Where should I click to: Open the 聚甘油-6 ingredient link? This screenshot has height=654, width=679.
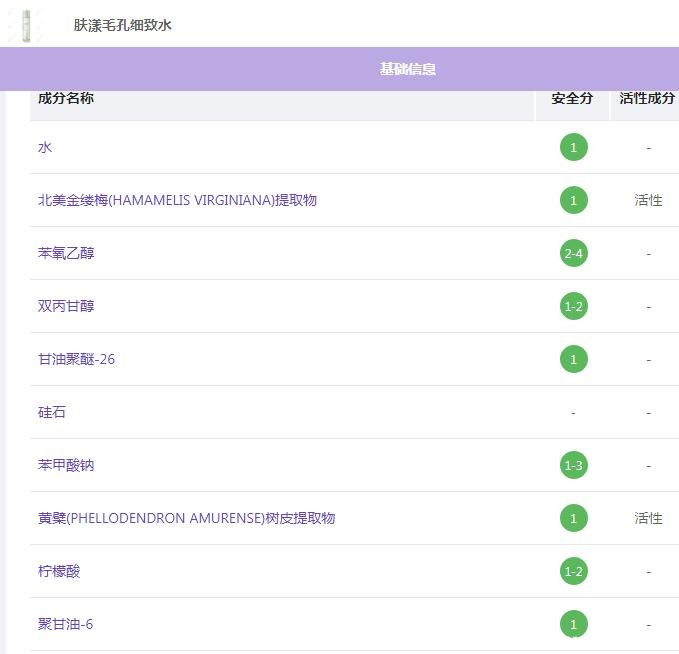click(x=65, y=624)
